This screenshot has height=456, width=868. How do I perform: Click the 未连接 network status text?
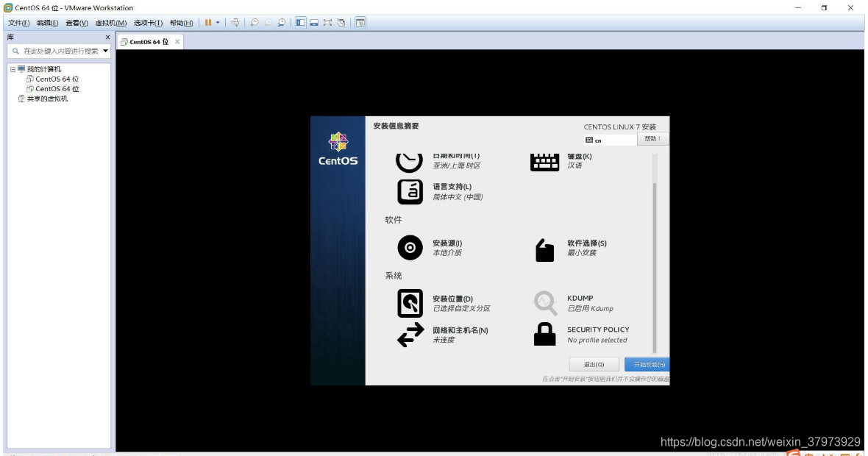click(444, 340)
